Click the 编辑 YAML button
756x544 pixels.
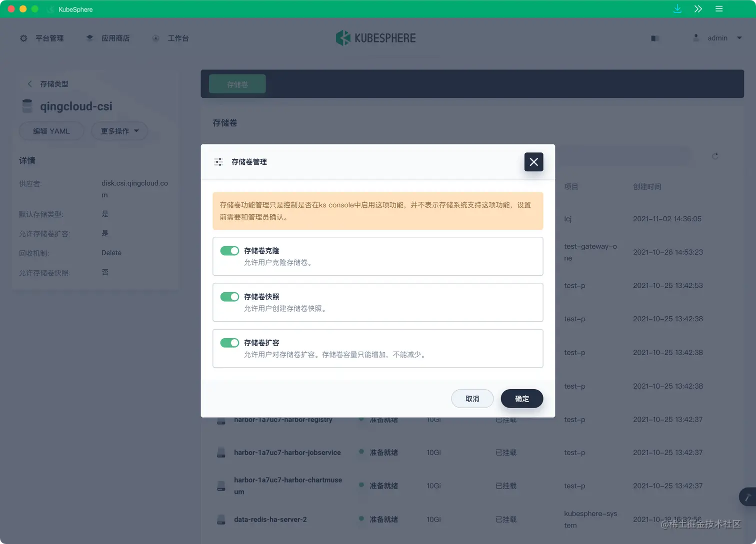[x=51, y=131]
